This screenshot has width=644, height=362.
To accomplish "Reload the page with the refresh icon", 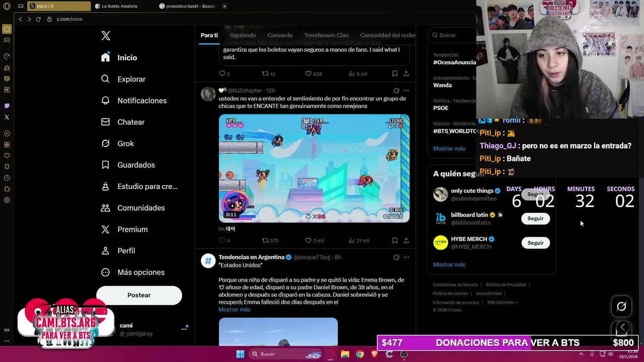I will coord(38,19).
